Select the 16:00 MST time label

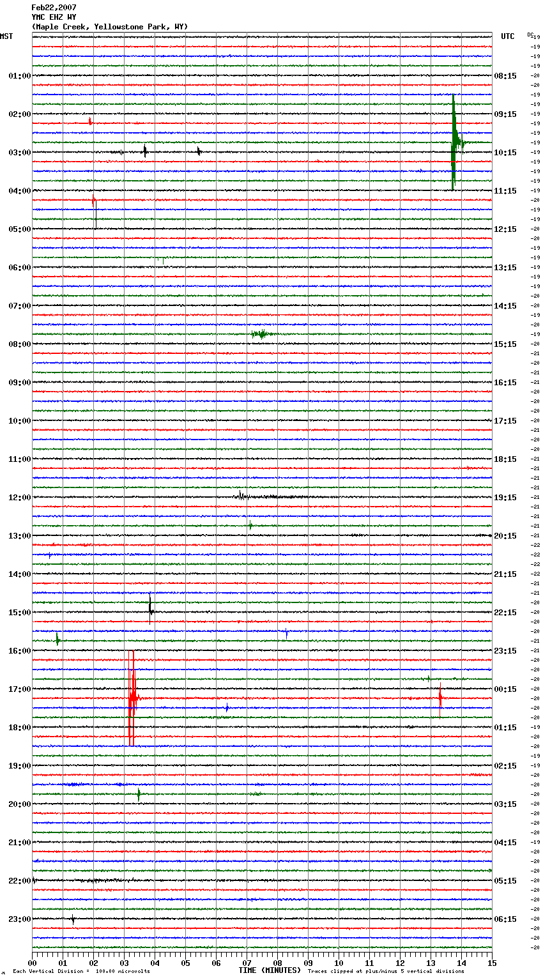pos(19,651)
